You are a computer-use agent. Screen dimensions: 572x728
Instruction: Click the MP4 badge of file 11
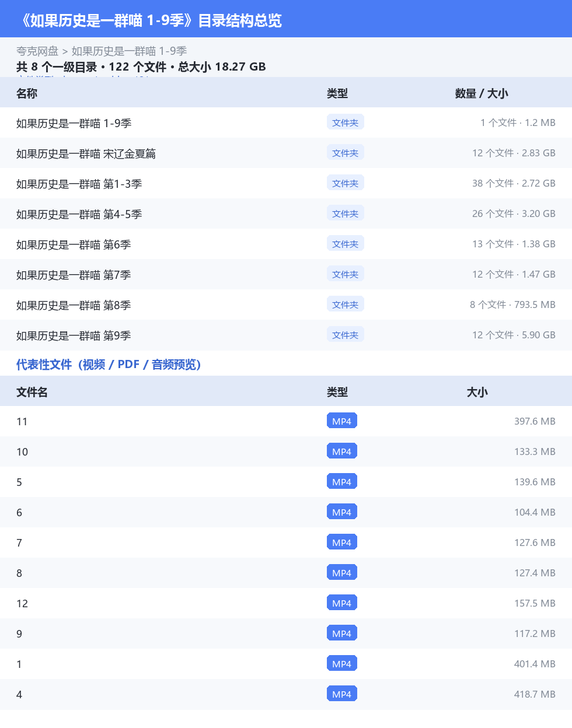point(342,421)
